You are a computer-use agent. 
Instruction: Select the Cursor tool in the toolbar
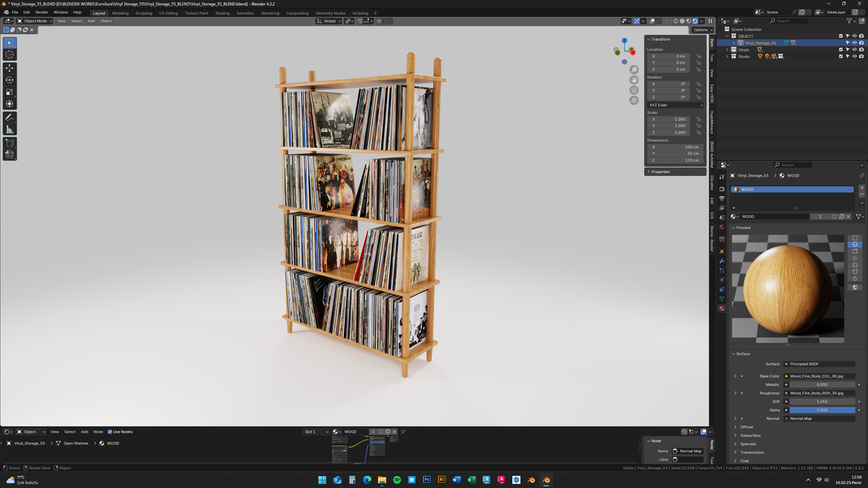[9, 55]
